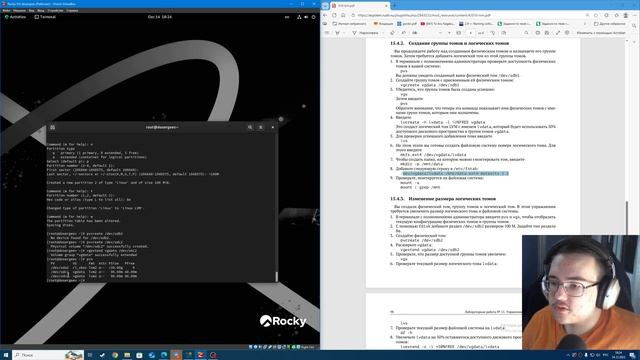Open the hamburger menu in terminal header
Image resolution: width=640 pixels, height=360 pixels.
pos(261,127)
